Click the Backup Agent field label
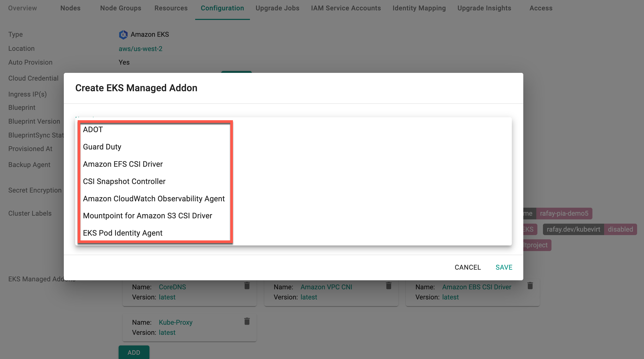Screen dimensions: 644x359 (x=29, y=165)
